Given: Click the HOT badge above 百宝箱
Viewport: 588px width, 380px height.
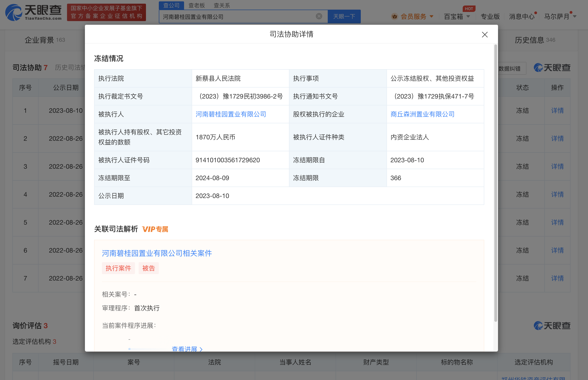Looking at the screenshot, I should click(x=469, y=9).
